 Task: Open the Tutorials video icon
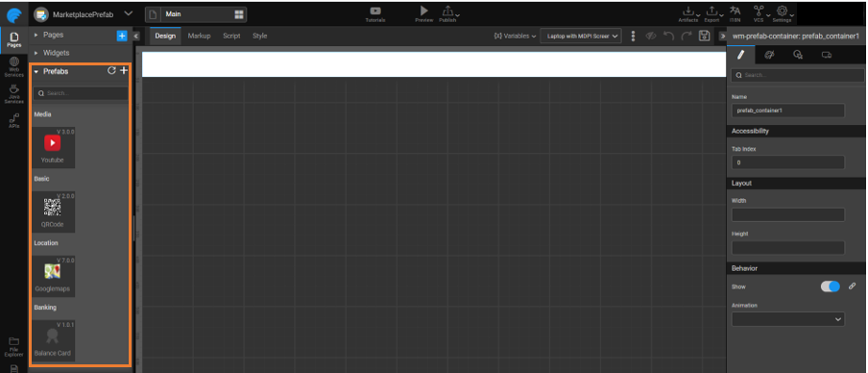pos(374,12)
